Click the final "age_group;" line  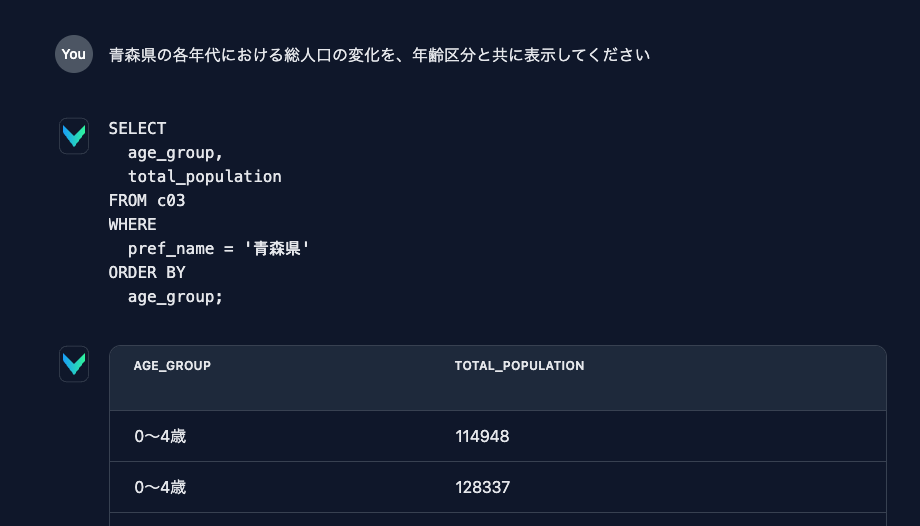175,297
